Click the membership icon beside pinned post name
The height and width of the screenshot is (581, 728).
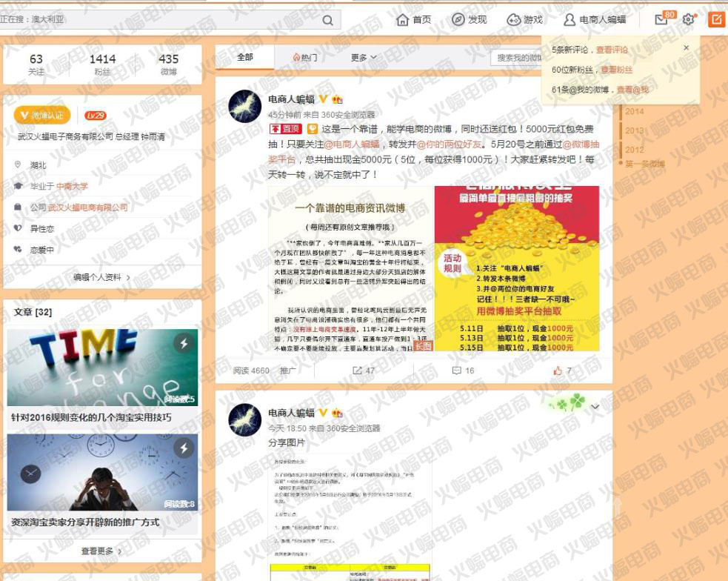coord(337,99)
